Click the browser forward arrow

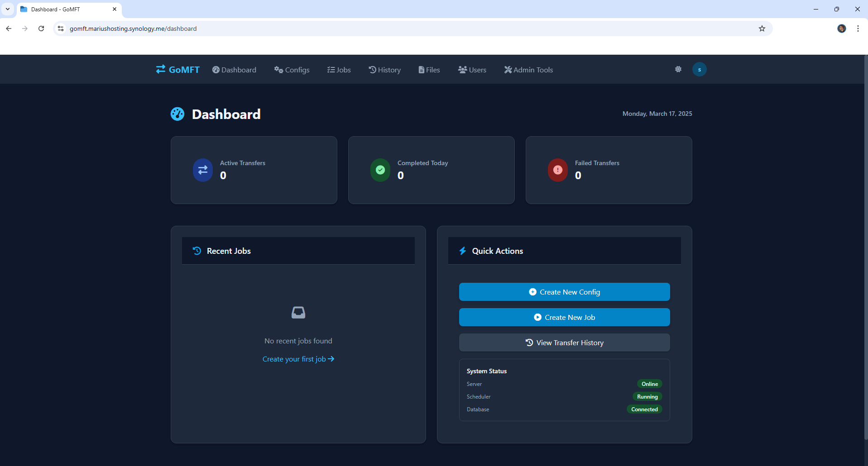(25, 29)
